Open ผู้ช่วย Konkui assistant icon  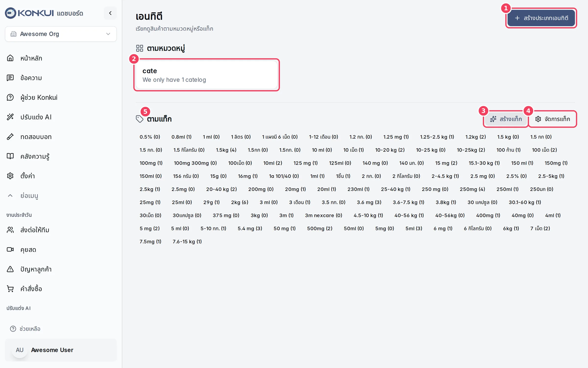coord(10,97)
